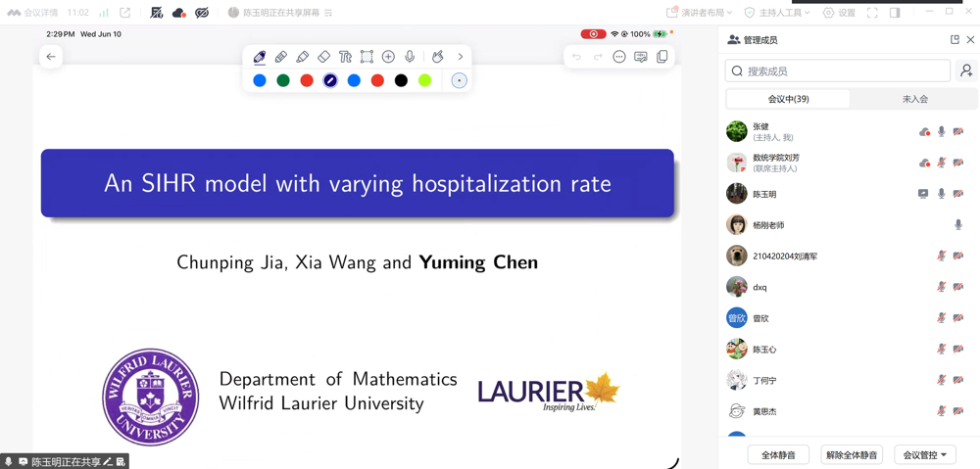Click the 全体静音 button

[x=778, y=454]
